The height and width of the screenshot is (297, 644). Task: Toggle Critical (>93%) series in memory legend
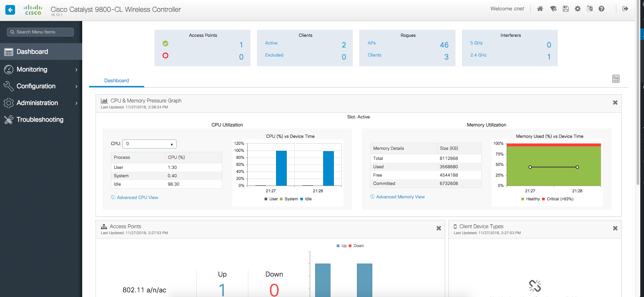[x=558, y=199]
